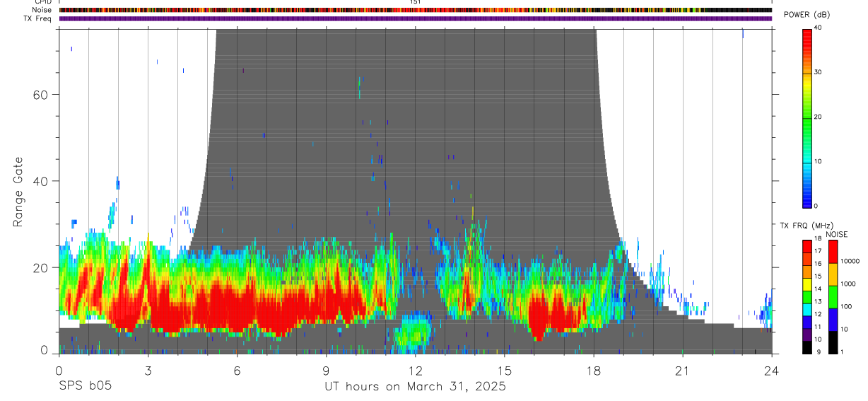Select the green 13-14 MHz TX FRQ swatch
The height and width of the screenshot is (401, 868).
coord(807,296)
